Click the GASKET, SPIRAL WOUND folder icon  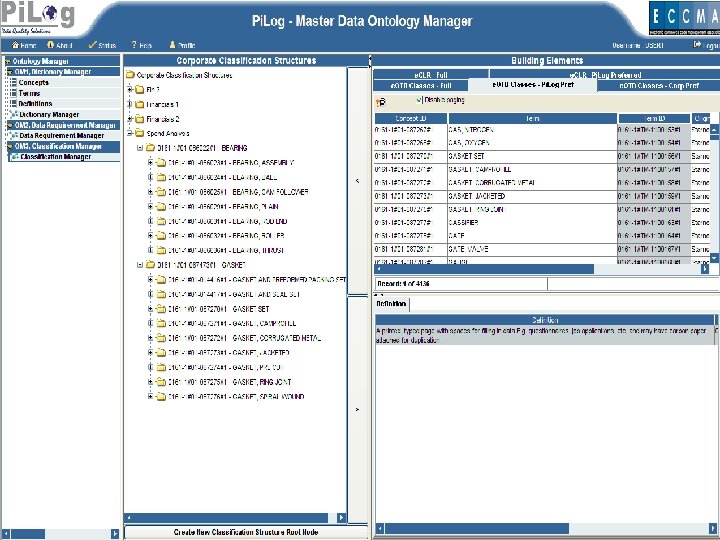[161, 396]
